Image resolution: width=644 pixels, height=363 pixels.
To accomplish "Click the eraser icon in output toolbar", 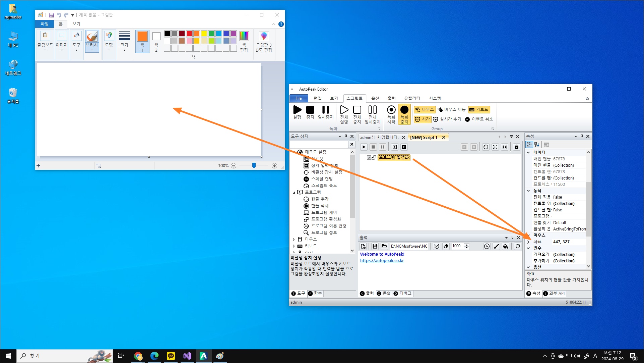I will tap(446, 246).
